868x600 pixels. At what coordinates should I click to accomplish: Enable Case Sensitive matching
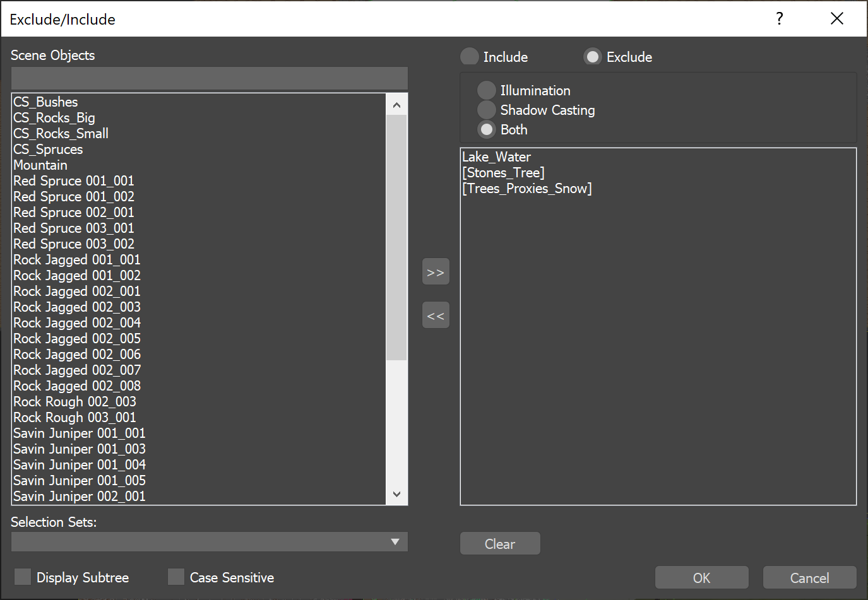pos(175,576)
